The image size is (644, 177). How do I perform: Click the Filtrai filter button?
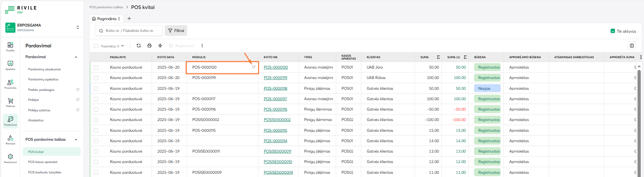(x=176, y=31)
